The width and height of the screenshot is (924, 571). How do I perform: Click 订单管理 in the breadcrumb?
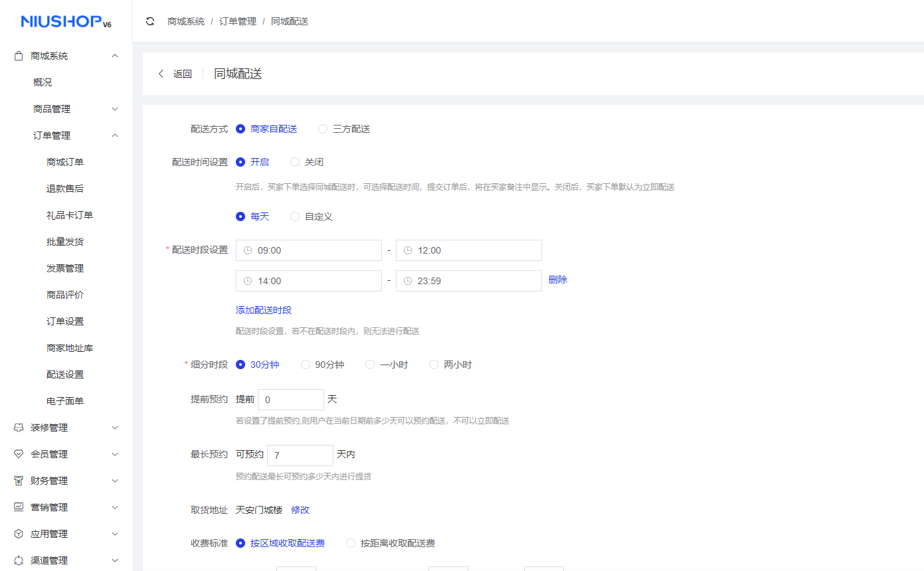(237, 21)
